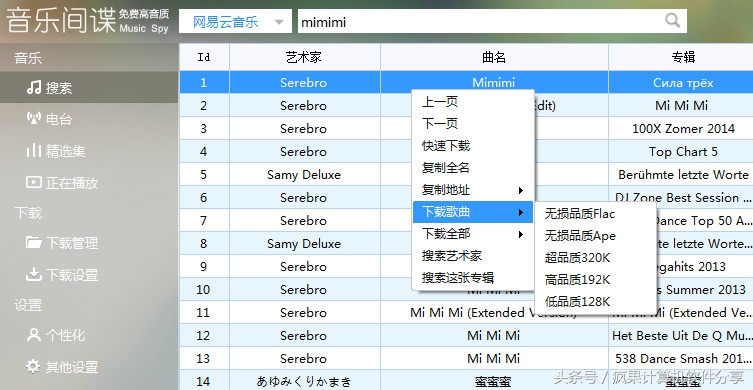Image resolution: width=753 pixels, height=390 pixels.
Task: Expand 下载全部 submenu arrow
Action: (x=521, y=234)
